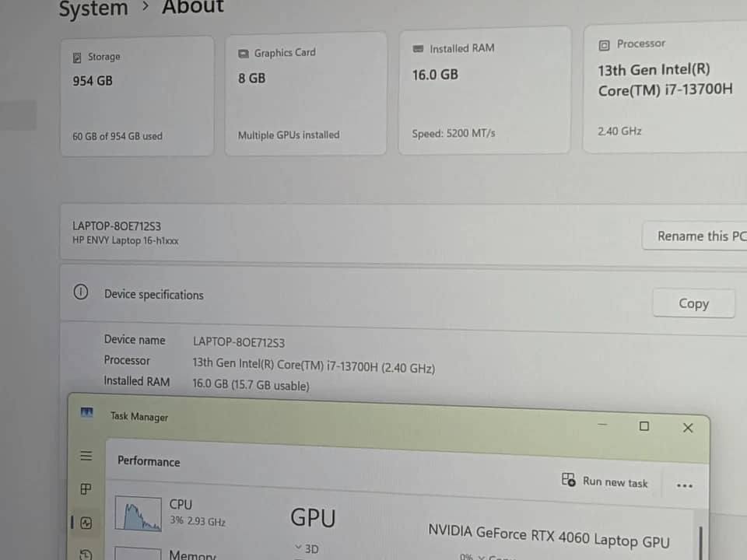747x560 pixels.
Task: Open Task Manager hamburger navigation menu
Action: coord(86,456)
